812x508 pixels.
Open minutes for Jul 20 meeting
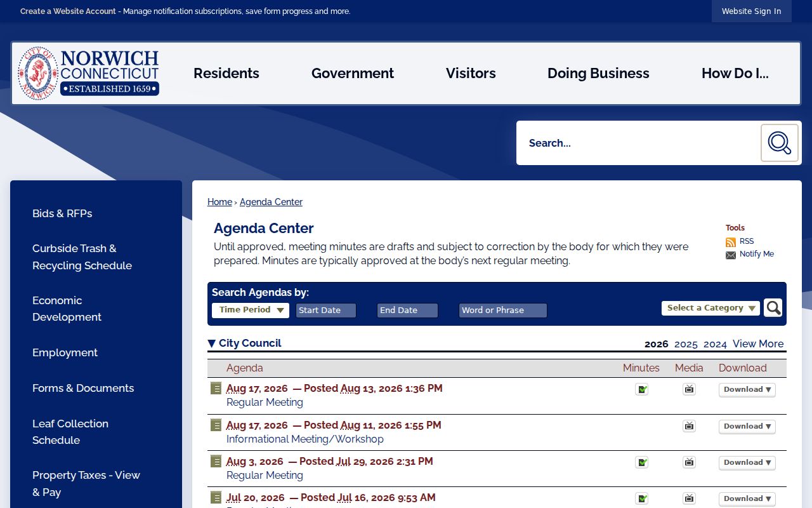(641, 498)
